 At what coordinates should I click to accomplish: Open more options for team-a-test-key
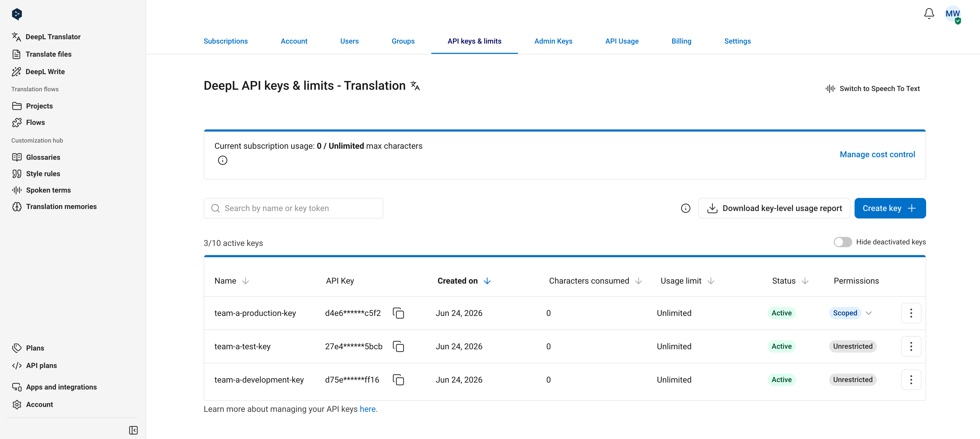(x=911, y=347)
